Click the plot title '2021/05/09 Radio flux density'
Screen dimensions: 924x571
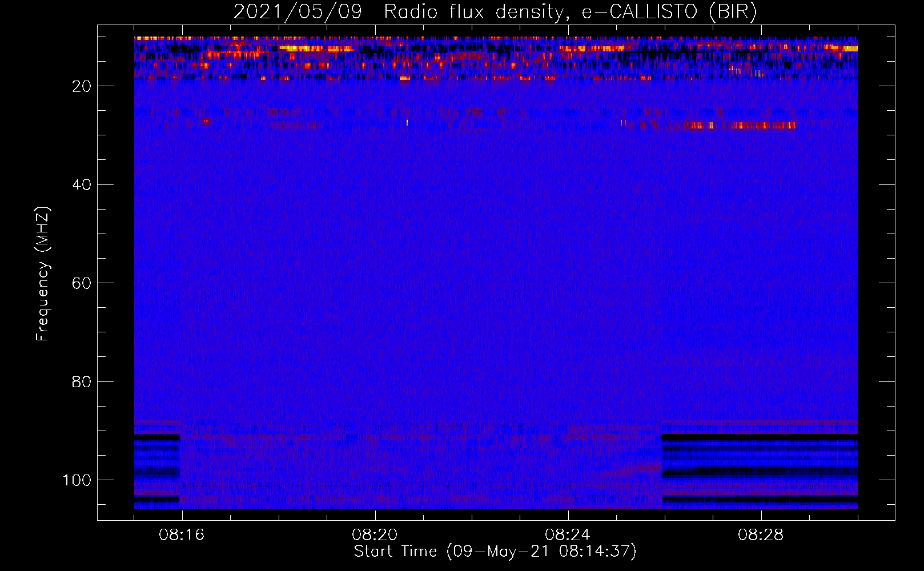(495, 11)
